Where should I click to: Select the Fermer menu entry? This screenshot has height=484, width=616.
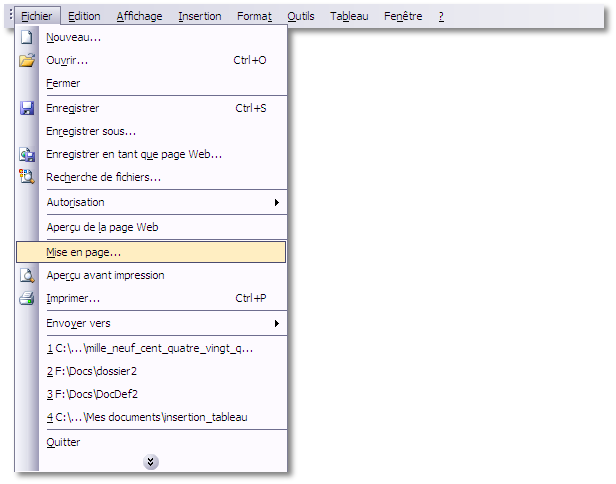pos(151,83)
